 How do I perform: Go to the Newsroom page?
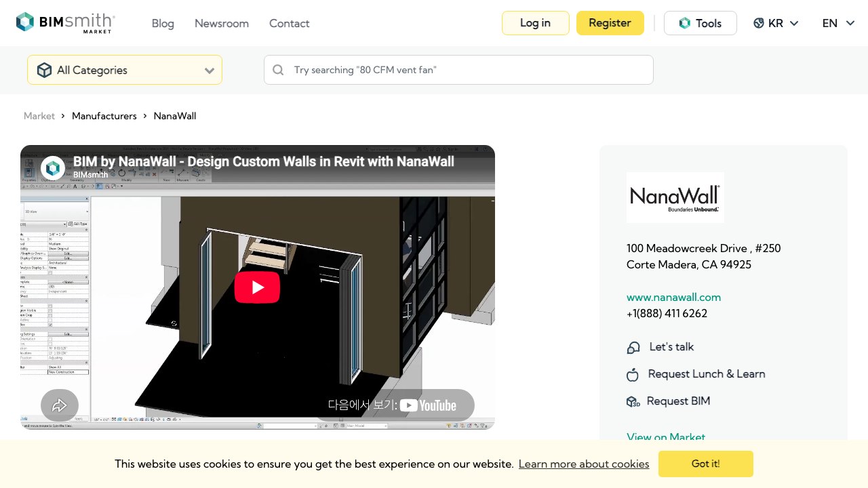click(222, 23)
